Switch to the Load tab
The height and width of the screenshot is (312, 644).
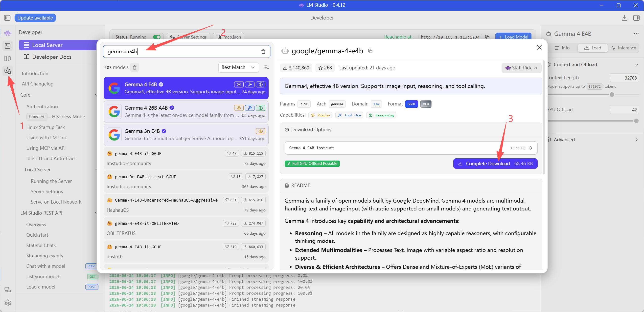tap(593, 48)
